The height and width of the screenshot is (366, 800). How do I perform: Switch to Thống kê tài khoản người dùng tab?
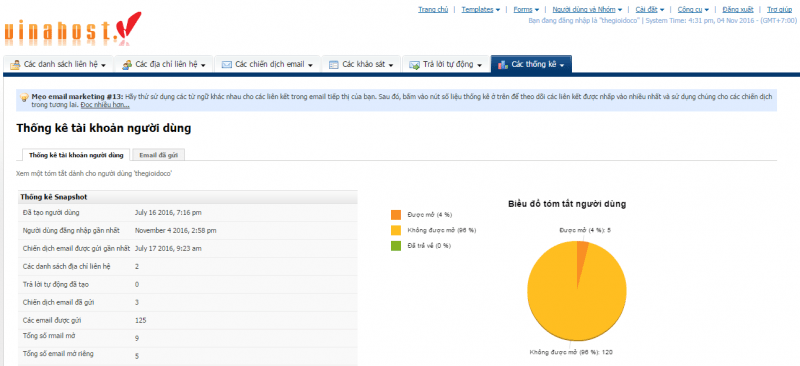pos(76,155)
